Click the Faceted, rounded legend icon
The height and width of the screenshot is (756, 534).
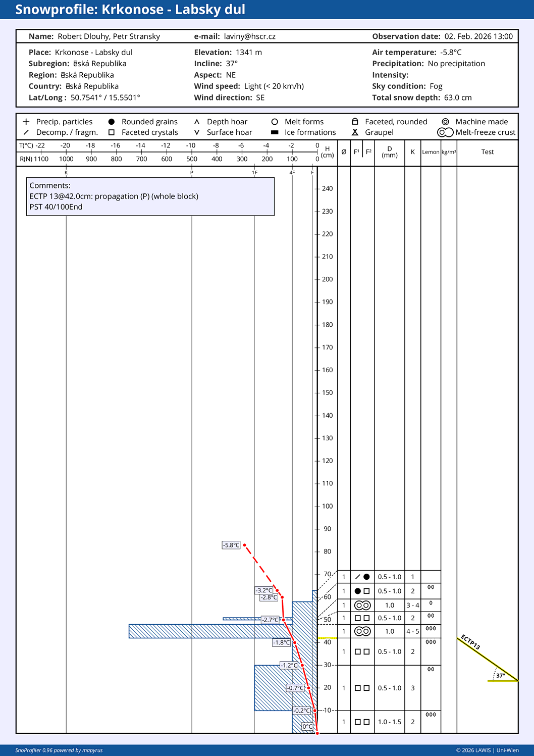355,122
